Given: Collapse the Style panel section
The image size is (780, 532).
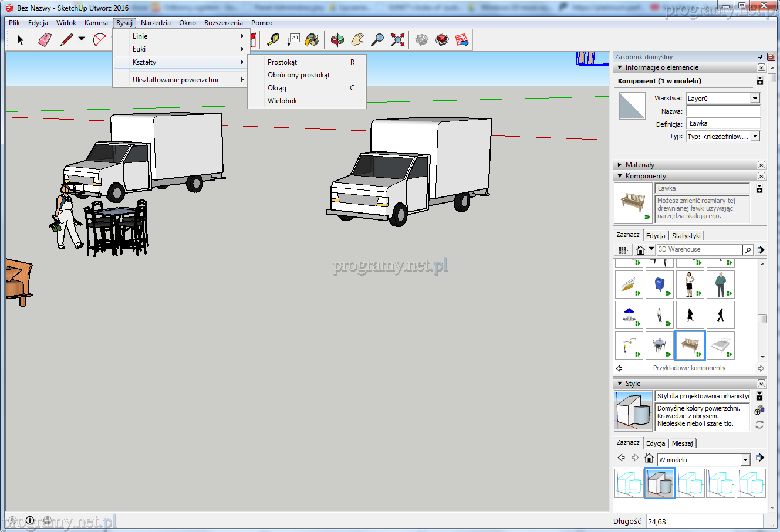Looking at the screenshot, I should pos(620,384).
